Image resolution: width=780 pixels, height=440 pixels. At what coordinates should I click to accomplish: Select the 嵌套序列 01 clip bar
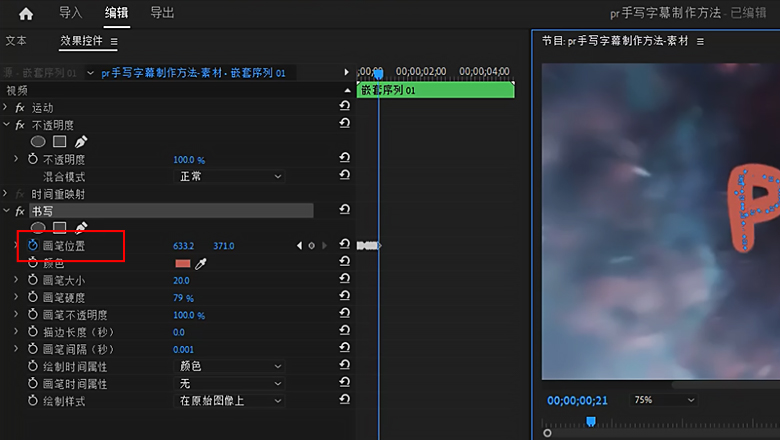[x=436, y=90]
